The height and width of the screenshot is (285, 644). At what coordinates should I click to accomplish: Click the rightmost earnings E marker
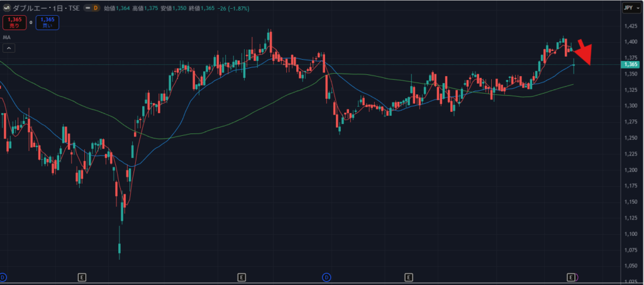tap(571, 277)
